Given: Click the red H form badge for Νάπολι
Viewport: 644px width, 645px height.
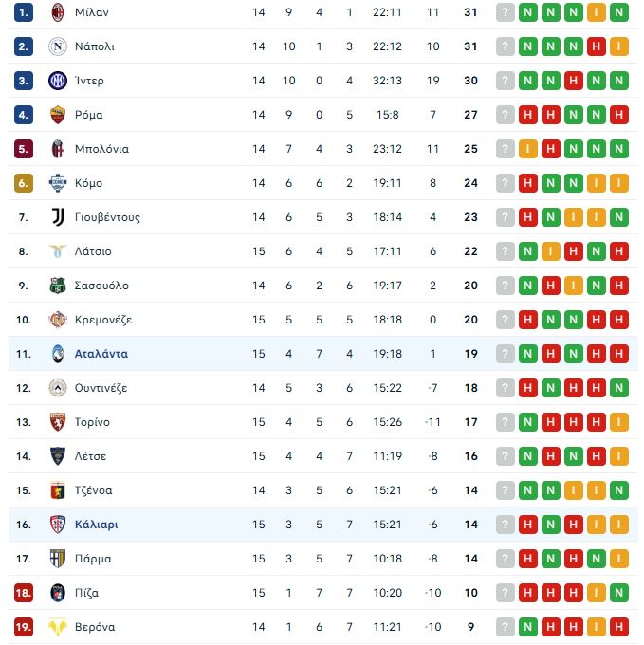Looking at the screenshot, I should pyautogui.click(x=597, y=46).
